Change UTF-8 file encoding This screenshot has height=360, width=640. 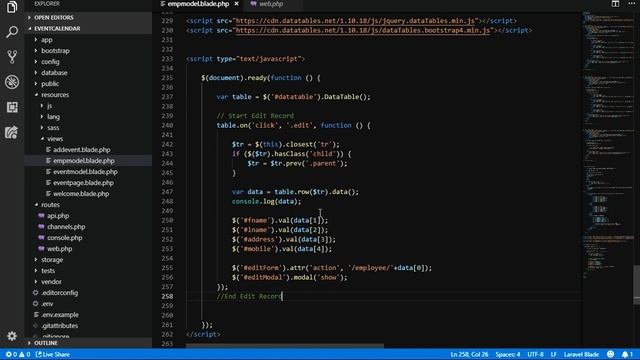click(535, 354)
